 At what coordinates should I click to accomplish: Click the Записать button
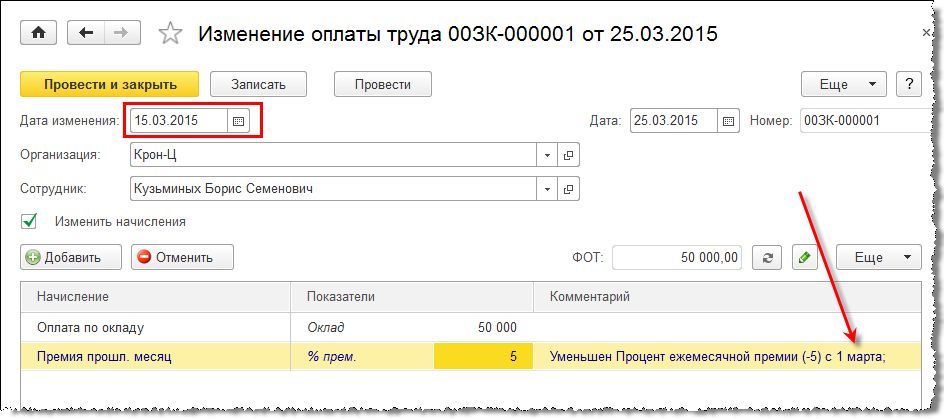pos(258,84)
